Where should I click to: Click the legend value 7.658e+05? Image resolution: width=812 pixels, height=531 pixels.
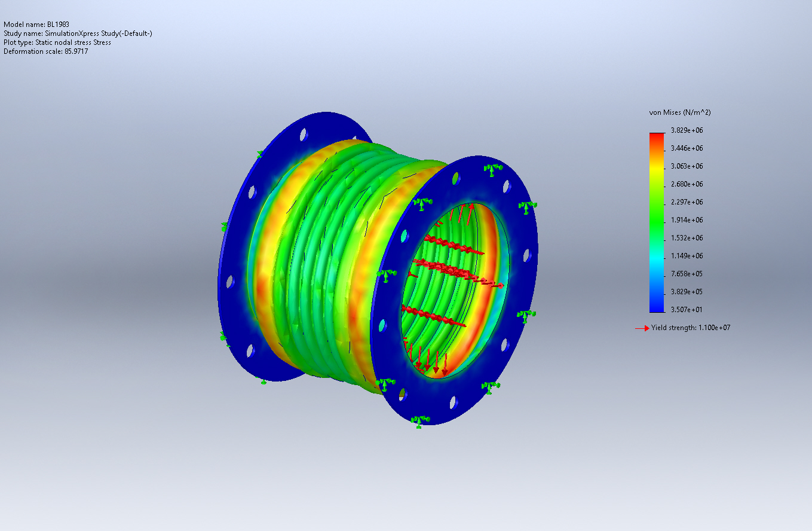point(687,274)
